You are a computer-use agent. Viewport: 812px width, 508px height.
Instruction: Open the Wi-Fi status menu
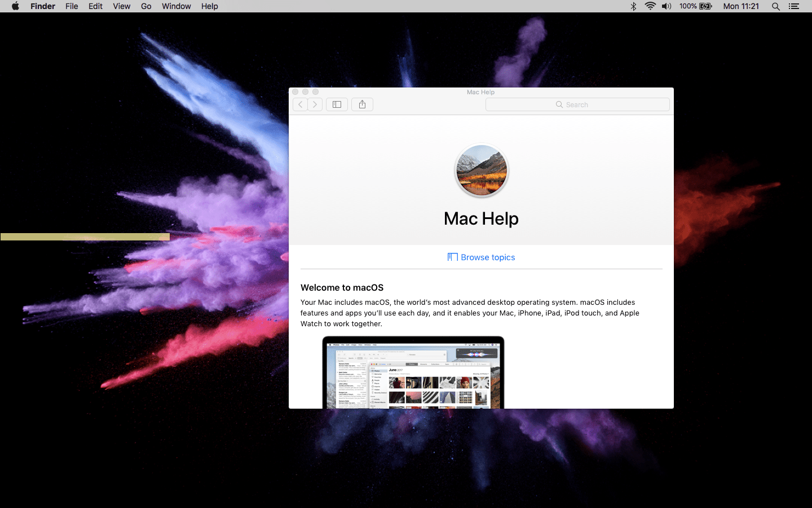pyautogui.click(x=650, y=6)
